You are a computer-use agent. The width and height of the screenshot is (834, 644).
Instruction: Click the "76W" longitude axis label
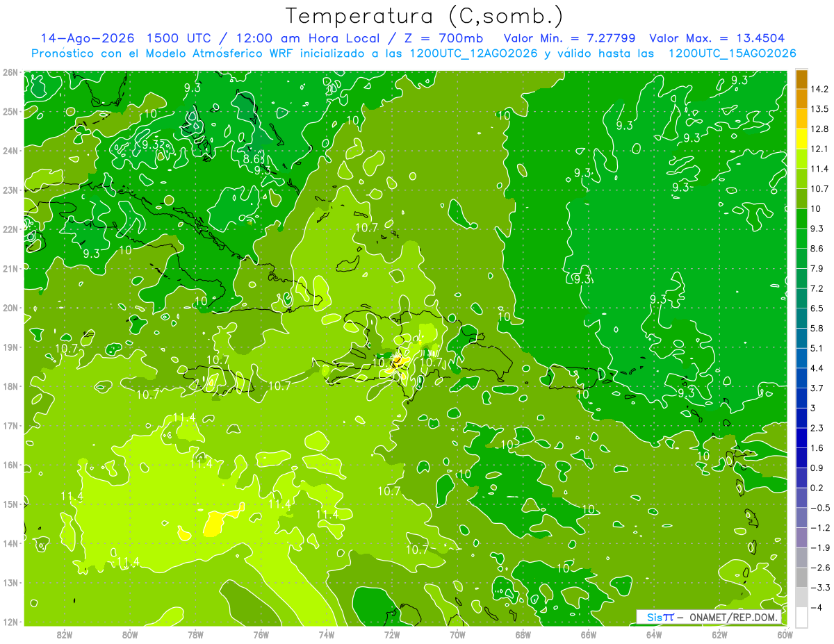pyautogui.click(x=261, y=634)
